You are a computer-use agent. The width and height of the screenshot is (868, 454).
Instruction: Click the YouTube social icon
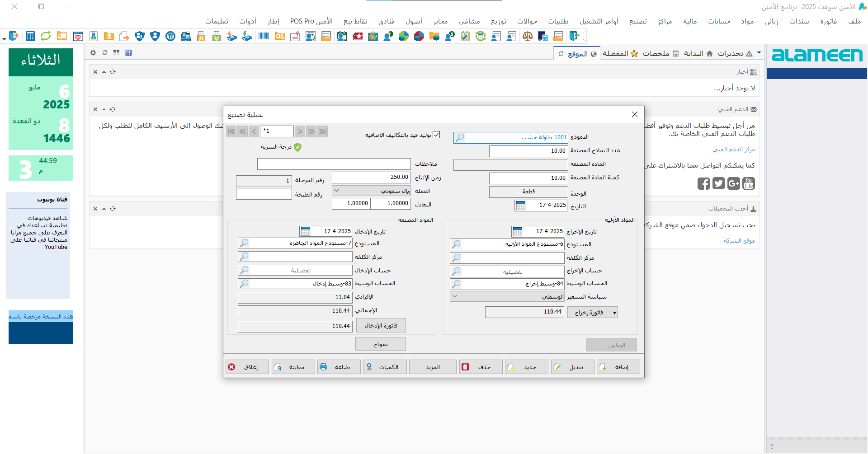click(x=749, y=183)
